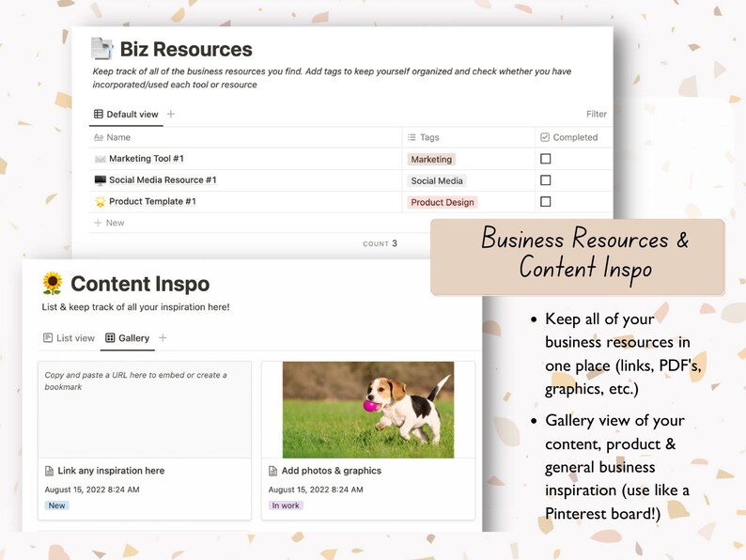This screenshot has height=560, width=746.
Task: Click the puppy photo thumbnail
Action: coord(368,410)
